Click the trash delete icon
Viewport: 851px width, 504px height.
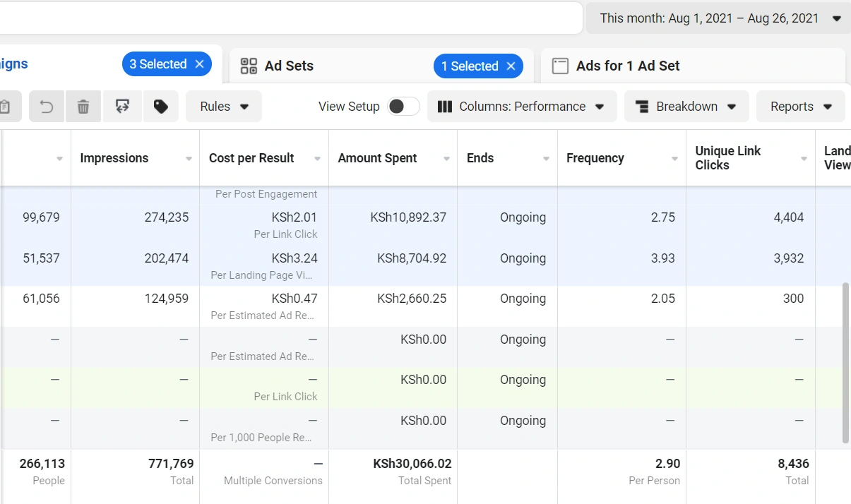(x=83, y=107)
